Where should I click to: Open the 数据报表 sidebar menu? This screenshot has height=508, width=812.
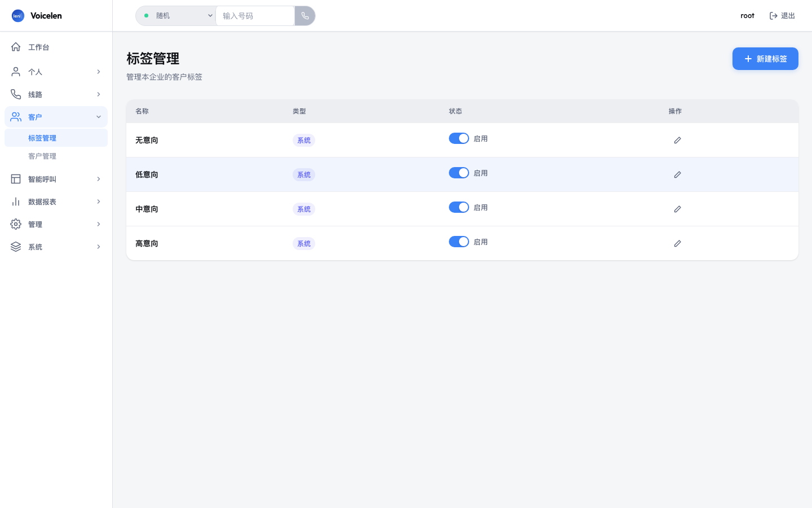tap(56, 202)
